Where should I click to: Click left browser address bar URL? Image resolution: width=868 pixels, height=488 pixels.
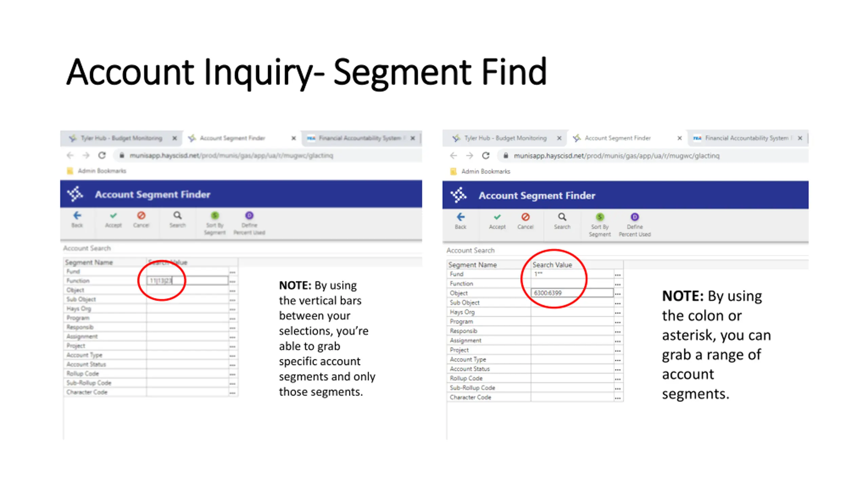click(x=231, y=155)
